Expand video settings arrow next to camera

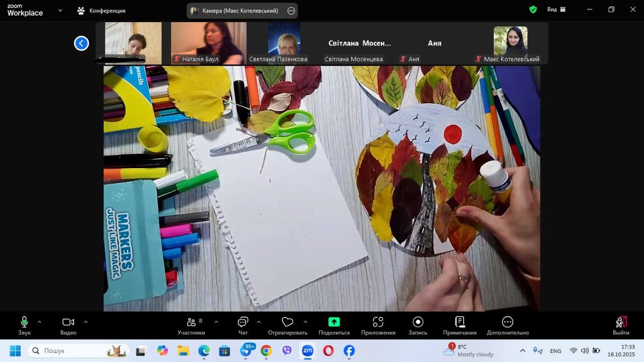coord(85,322)
